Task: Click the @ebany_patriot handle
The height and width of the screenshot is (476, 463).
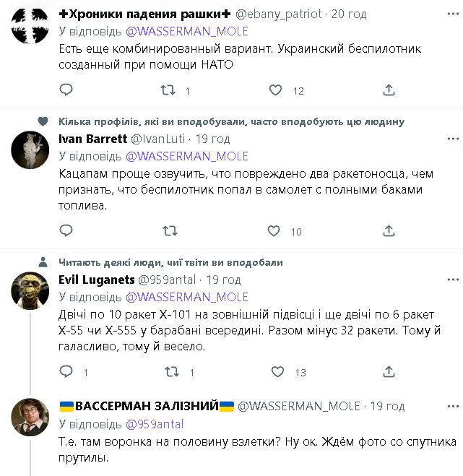Action: coord(280,14)
